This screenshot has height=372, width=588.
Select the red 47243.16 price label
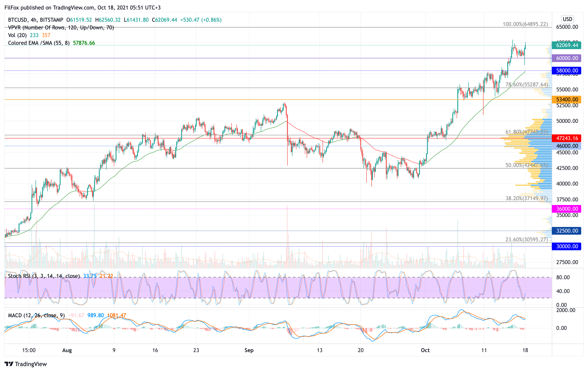pos(567,138)
